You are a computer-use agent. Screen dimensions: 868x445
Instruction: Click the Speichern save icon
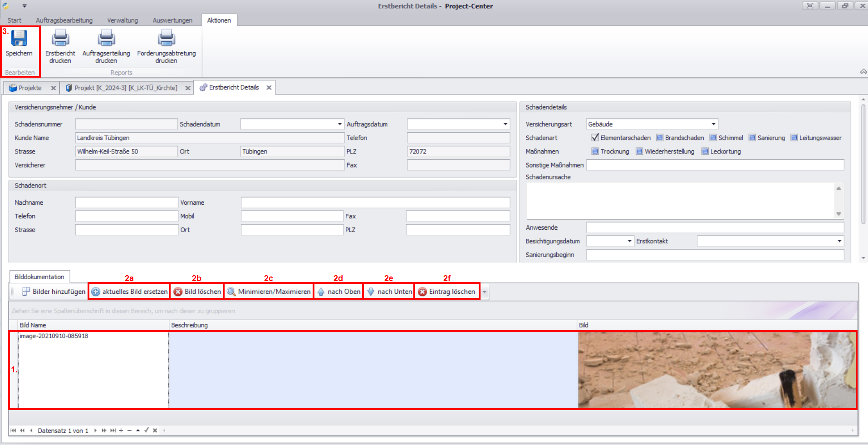point(19,39)
